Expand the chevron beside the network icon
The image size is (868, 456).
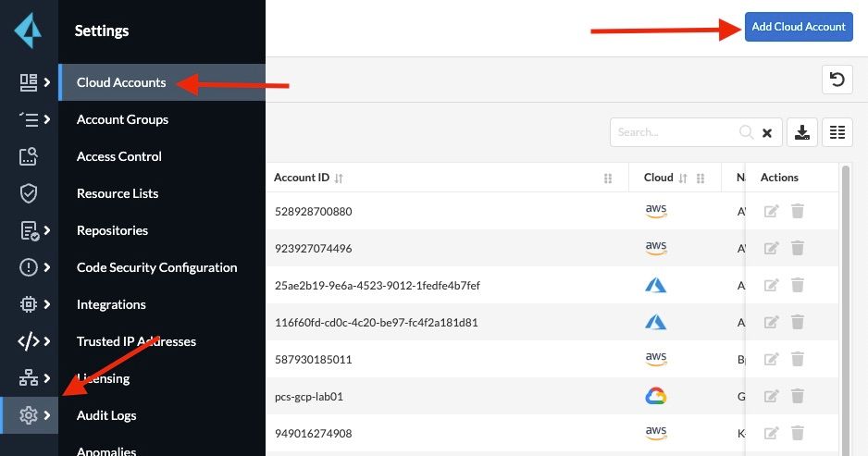click(46, 378)
